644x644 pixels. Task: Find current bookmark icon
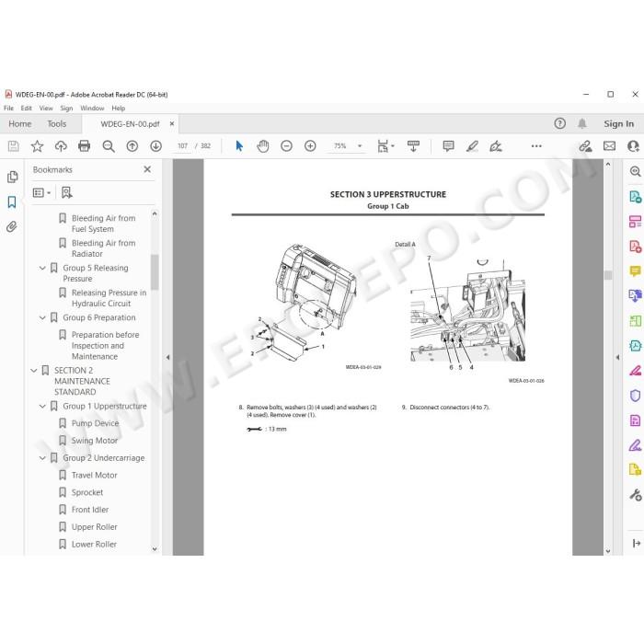(66, 192)
